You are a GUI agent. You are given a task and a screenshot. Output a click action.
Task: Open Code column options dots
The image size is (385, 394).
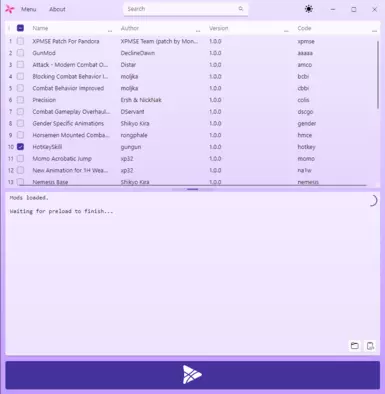click(374, 31)
